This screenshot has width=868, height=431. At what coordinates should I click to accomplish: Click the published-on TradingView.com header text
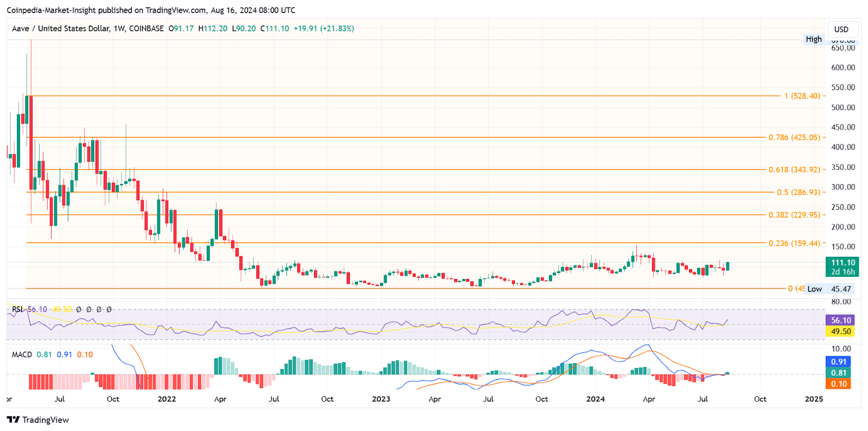(x=152, y=10)
